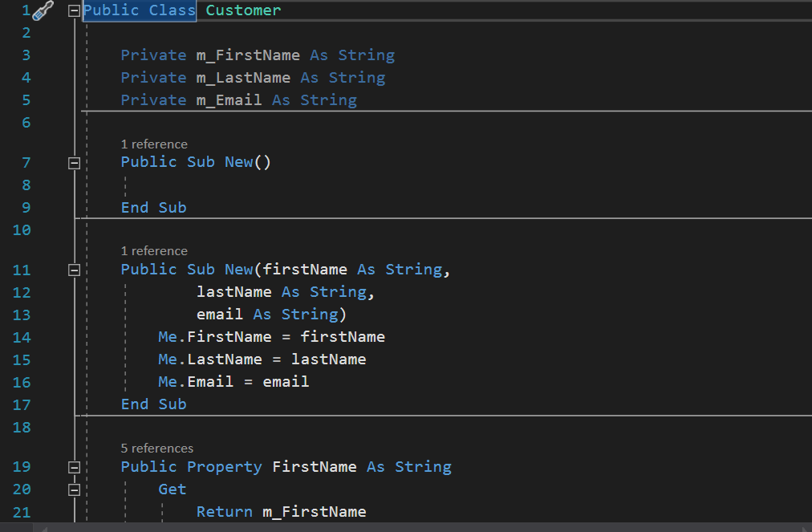Viewport: 812px width, 532px height.
Task: Open the 5 references CodeLens for FirstName
Action: pos(157,448)
